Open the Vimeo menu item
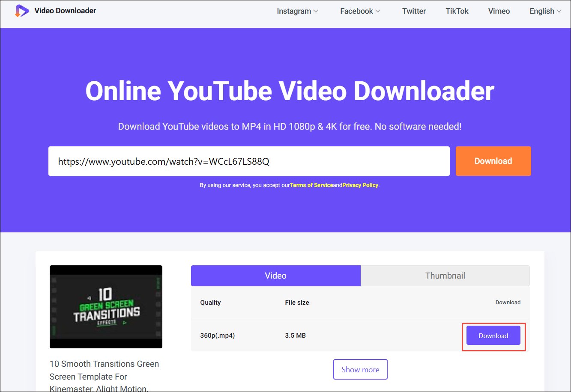 point(499,11)
